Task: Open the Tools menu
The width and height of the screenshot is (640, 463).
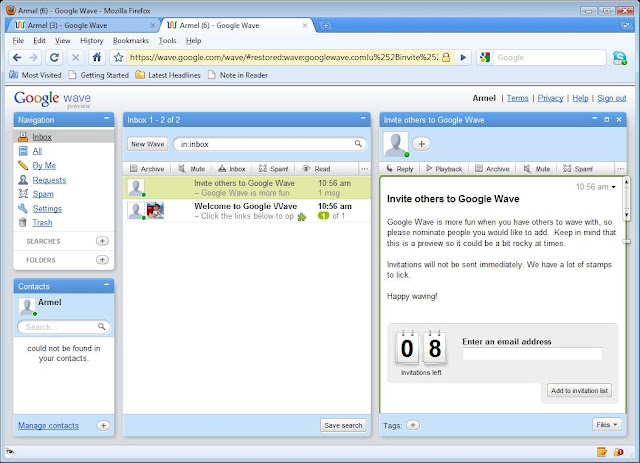Action: tap(167, 40)
